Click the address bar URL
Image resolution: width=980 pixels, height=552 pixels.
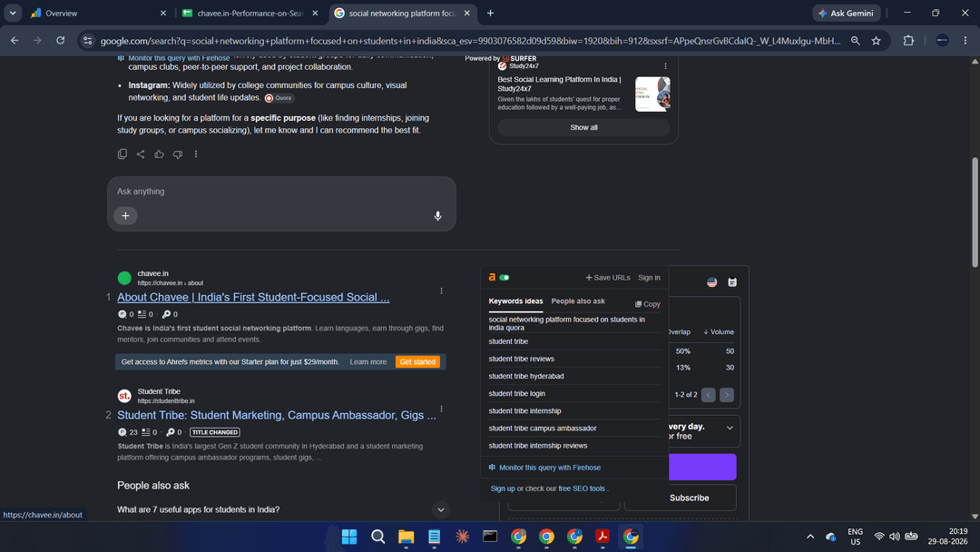[x=470, y=41]
